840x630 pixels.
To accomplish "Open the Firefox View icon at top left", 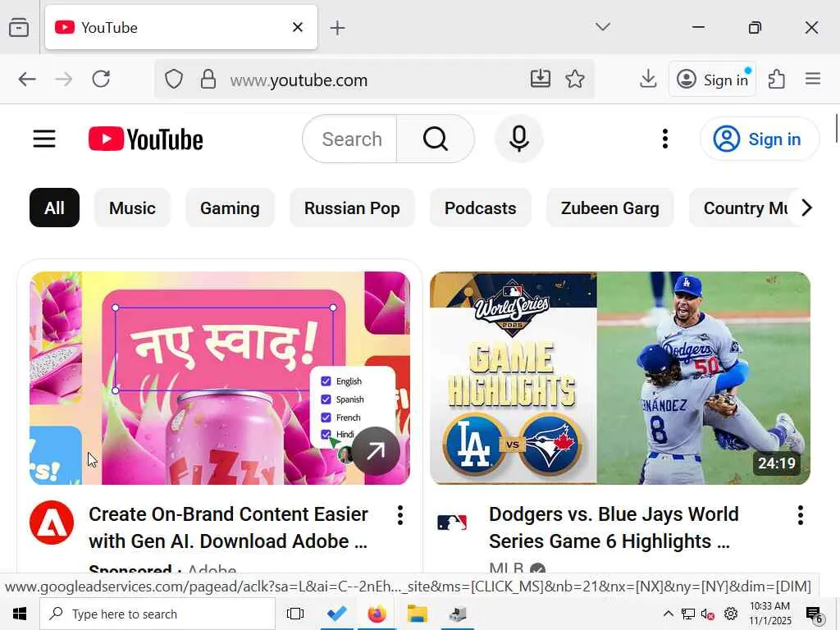I will click(19, 27).
